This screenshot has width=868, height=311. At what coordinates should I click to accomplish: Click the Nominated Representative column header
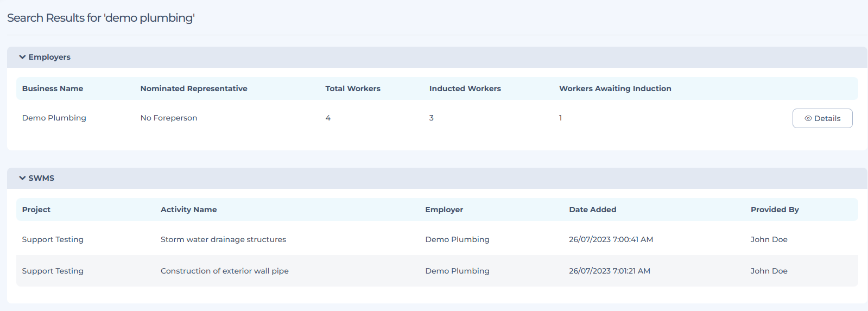coord(194,88)
